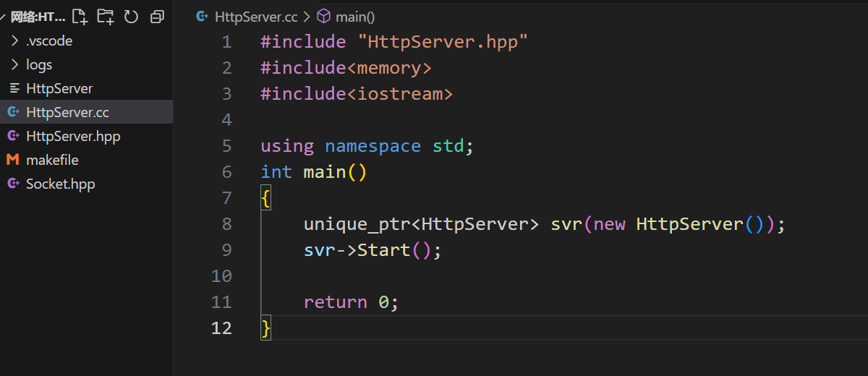
Task: Click the C++ icon beside HttpServer.hpp
Action: (13, 136)
